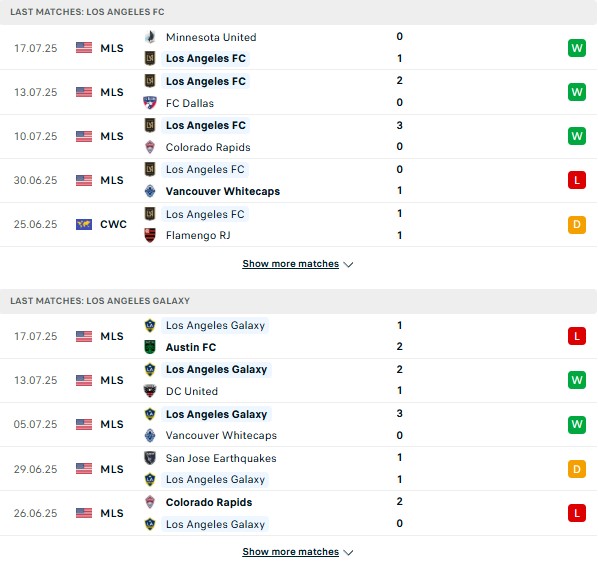Click the Minnesota United team crest

(x=150, y=37)
